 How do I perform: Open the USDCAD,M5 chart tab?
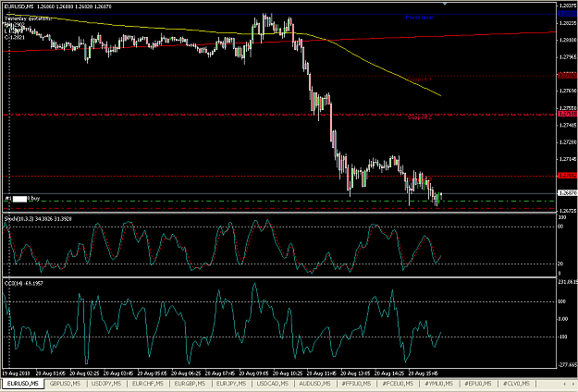tap(273, 384)
